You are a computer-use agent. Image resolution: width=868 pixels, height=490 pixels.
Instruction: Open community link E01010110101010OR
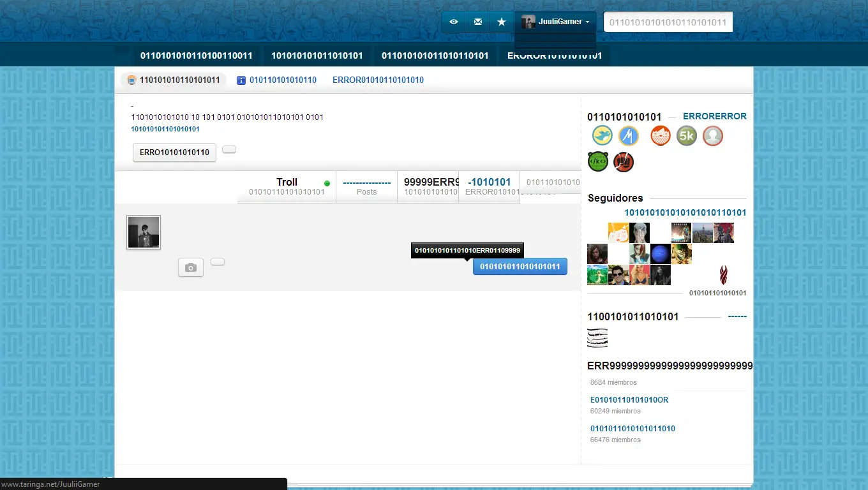tap(629, 400)
